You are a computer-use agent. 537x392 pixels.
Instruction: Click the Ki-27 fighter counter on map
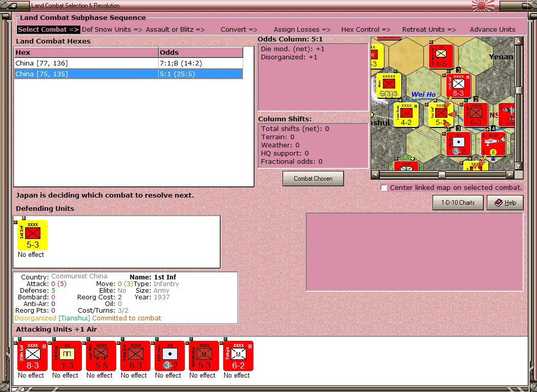pos(493,144)
